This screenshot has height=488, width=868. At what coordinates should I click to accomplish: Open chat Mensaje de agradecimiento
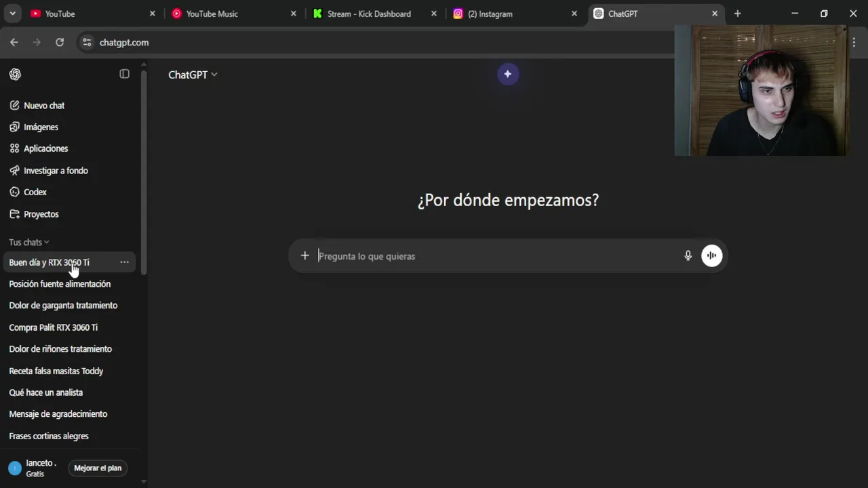pyautogui.click(x=68, y=414)
